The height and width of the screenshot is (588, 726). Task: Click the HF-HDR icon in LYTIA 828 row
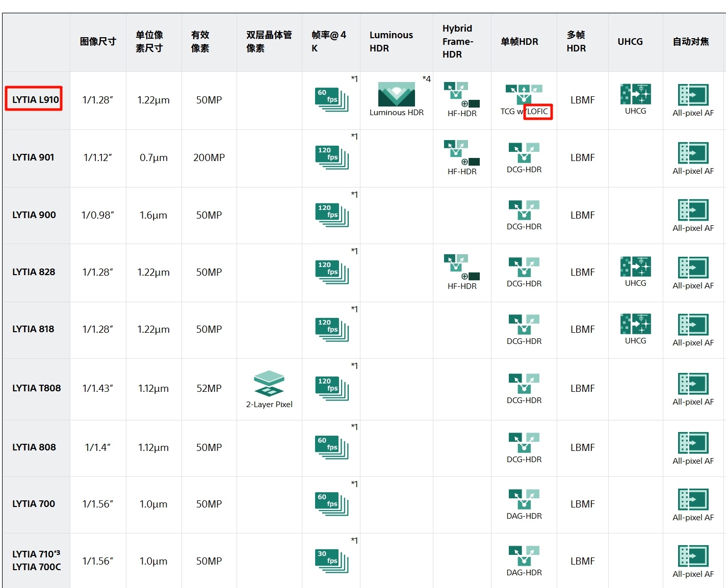point(462,268)
